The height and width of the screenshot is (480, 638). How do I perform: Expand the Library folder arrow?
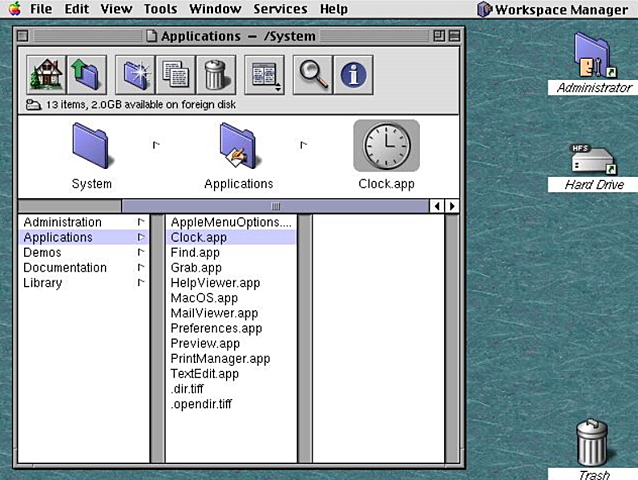coord(141,282)
